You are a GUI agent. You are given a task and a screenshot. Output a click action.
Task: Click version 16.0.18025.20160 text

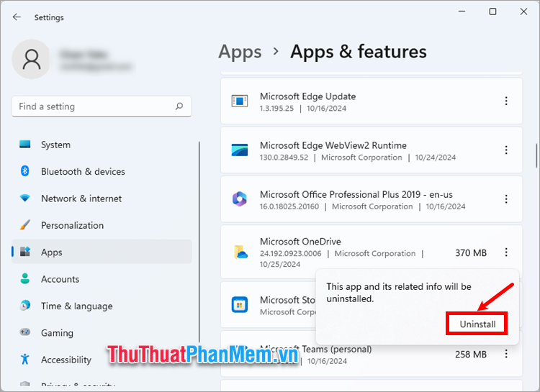289,206
